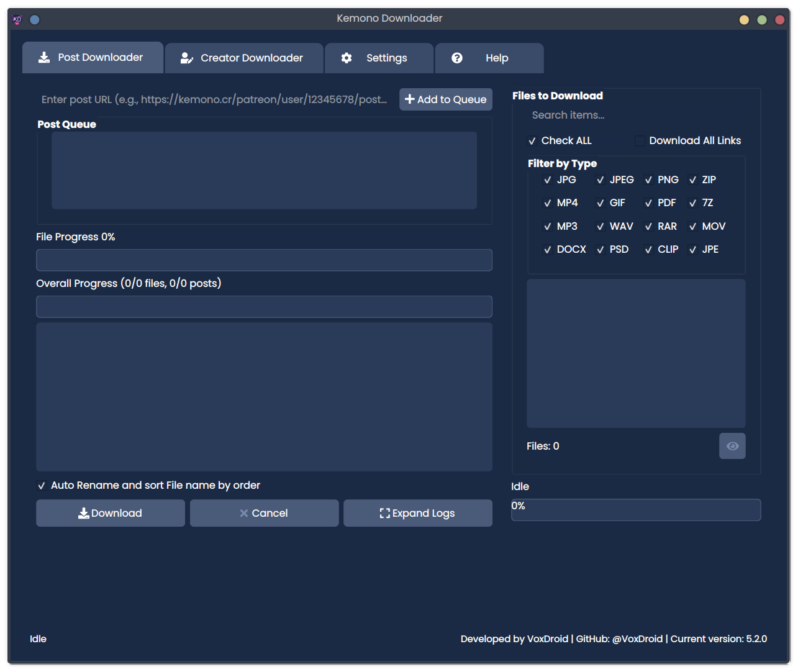Click the blue circle icon in the title bar

tap(35, 19)
